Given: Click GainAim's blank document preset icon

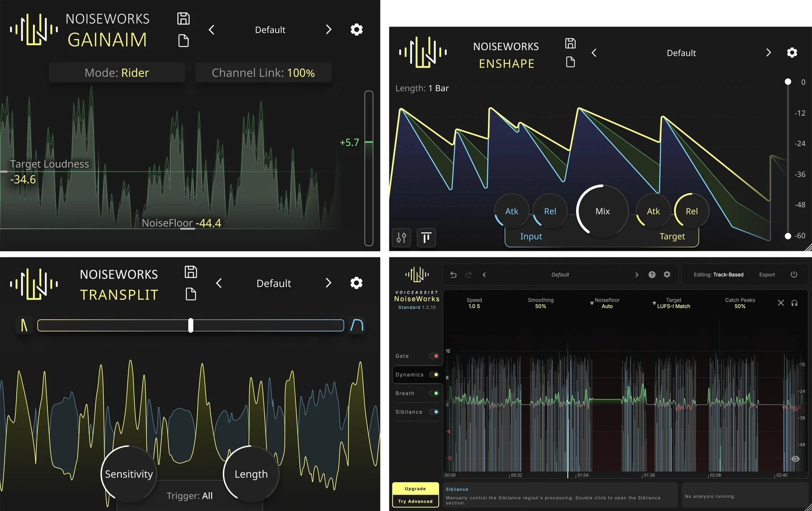Looking at the screenshot, I should point(183,41).
